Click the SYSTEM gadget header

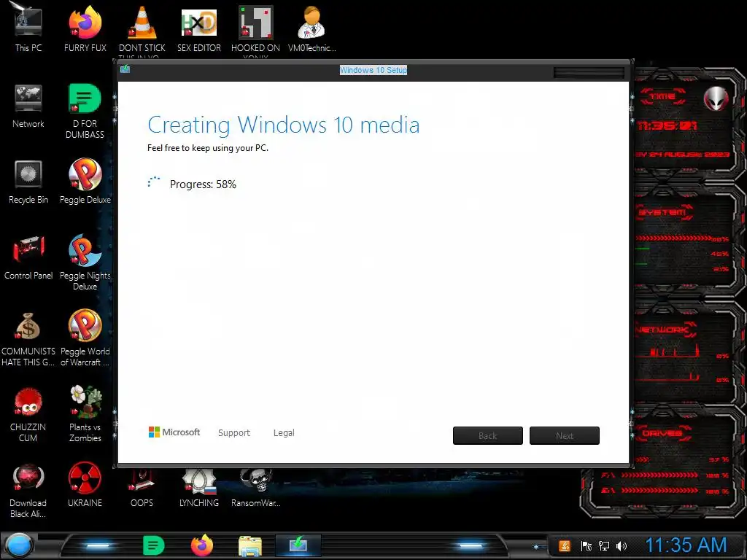663,212
